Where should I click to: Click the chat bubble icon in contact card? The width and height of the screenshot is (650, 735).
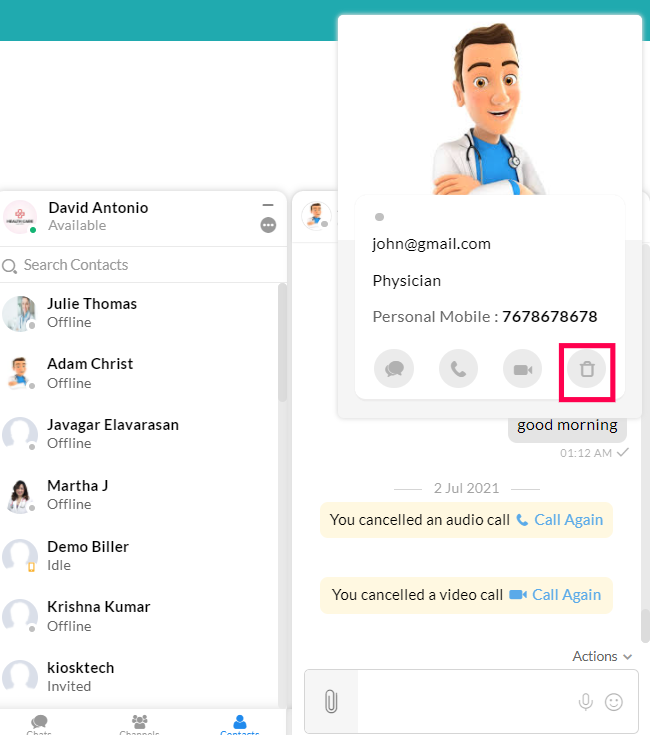[394, 369]
